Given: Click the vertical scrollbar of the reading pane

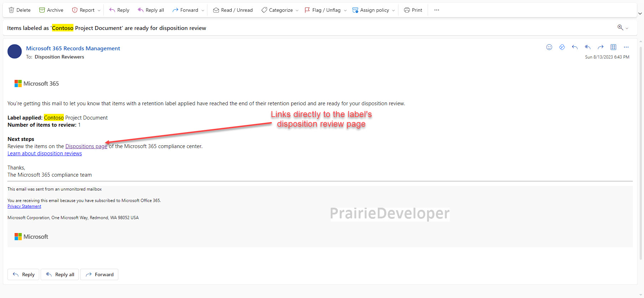Looking at the screenshot, I should [x=640, y=153].
